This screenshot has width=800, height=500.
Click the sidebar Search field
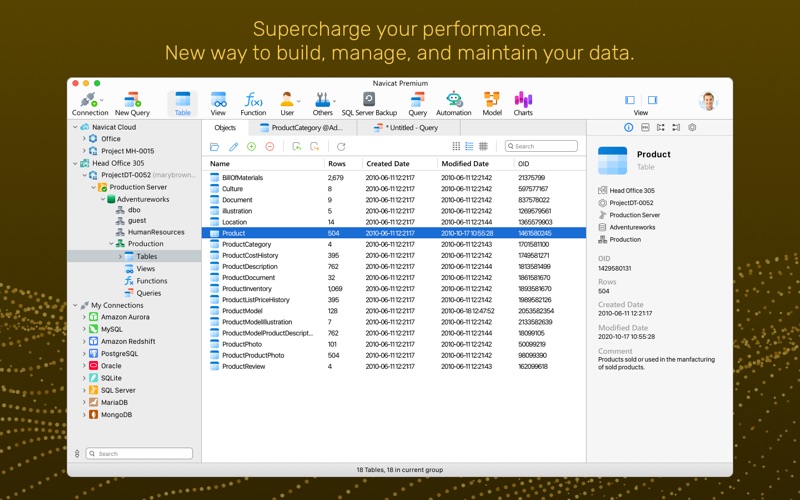point(139,454)
